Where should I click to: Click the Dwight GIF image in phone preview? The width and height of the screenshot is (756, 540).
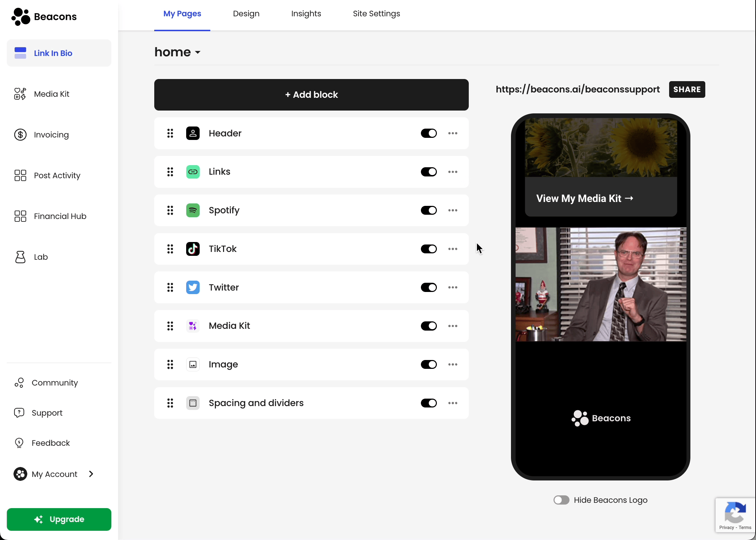pos(601,285)
